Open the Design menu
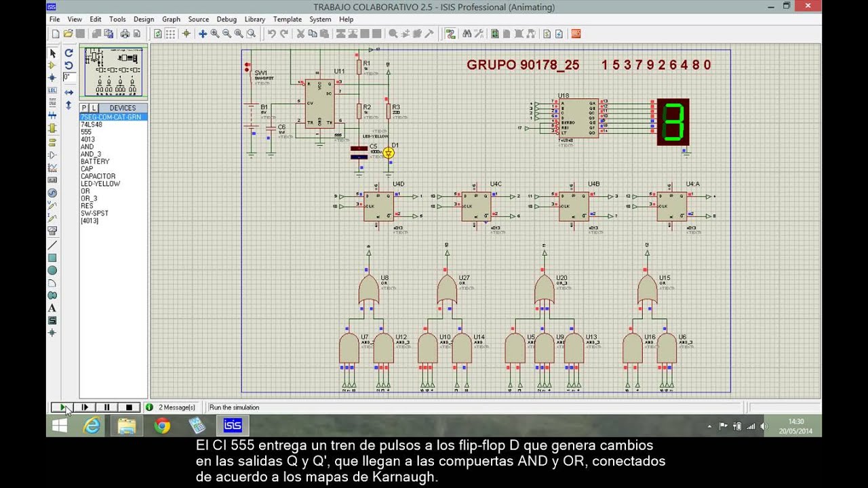The width and height of the screenshot is (868, 488). [x=144, y=20]
